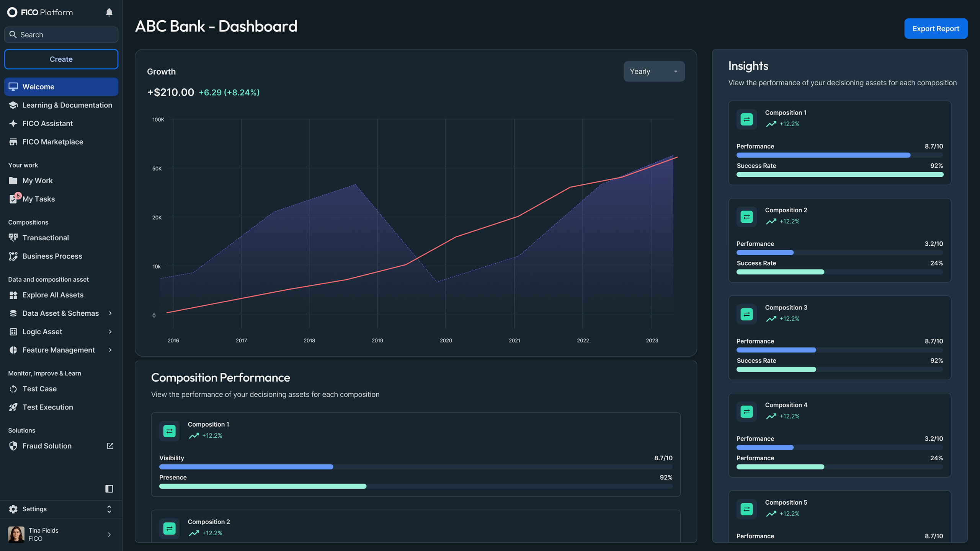Viewport: 980px width, 551px height.
Task: Expand Data Asset & Schemas chevron
Action: [x=110, y=313]
